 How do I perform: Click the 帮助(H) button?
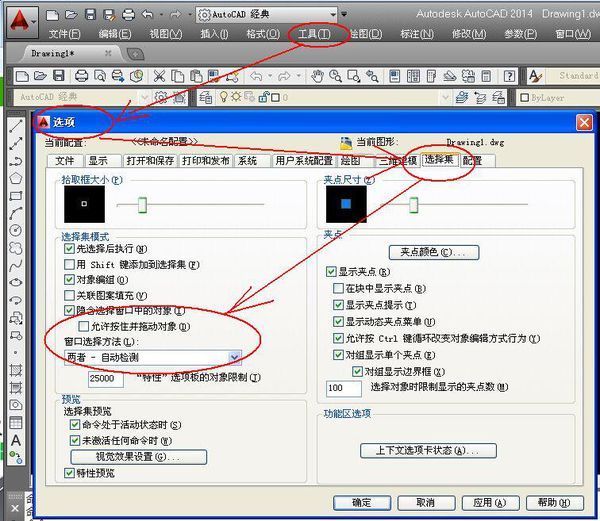(554, 502)
